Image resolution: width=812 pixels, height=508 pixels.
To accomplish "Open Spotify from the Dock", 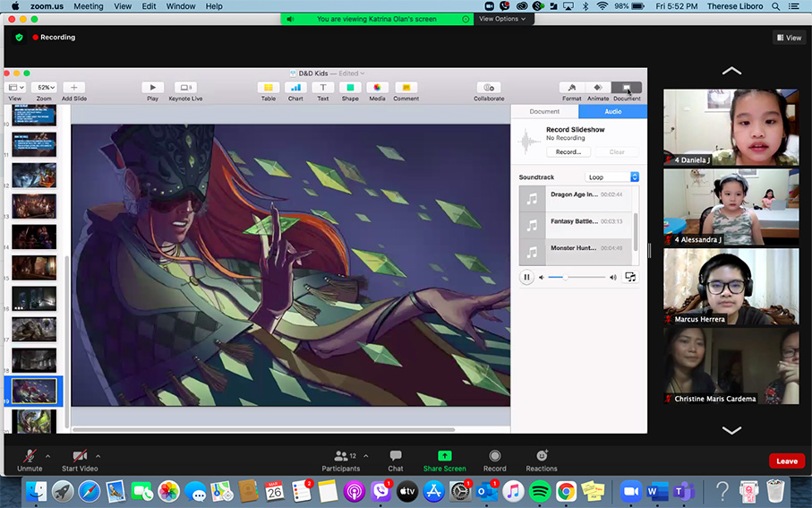I will (x=540, y=490).
